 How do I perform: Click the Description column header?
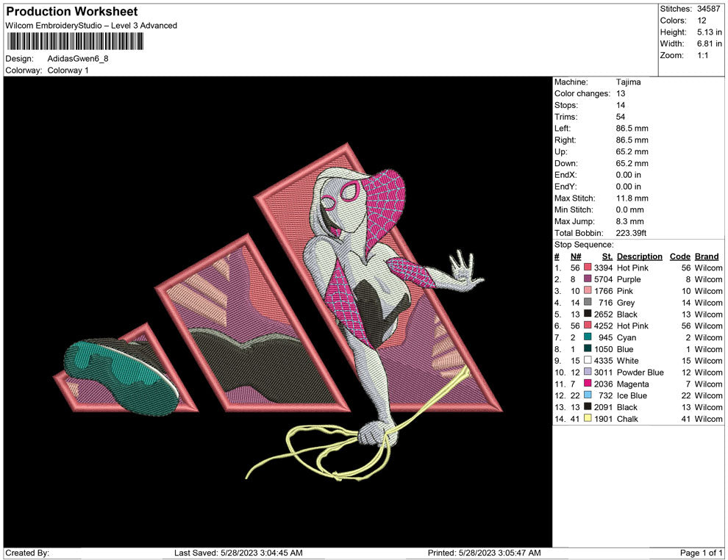(639, 256)
